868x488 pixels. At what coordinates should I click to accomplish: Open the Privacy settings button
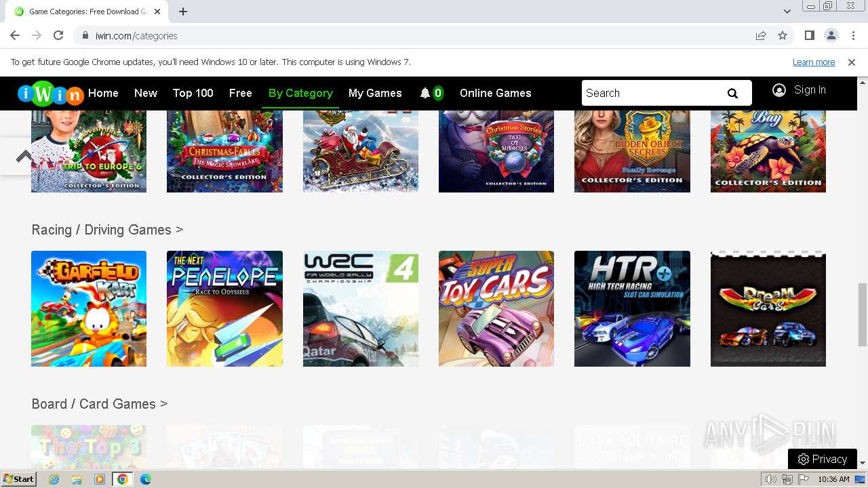tap(823, 459)
